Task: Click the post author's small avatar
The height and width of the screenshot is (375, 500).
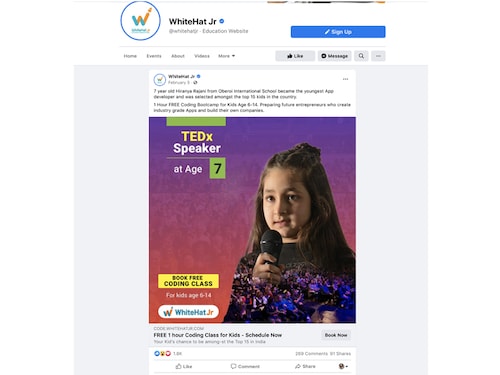Action: (160, 80)
